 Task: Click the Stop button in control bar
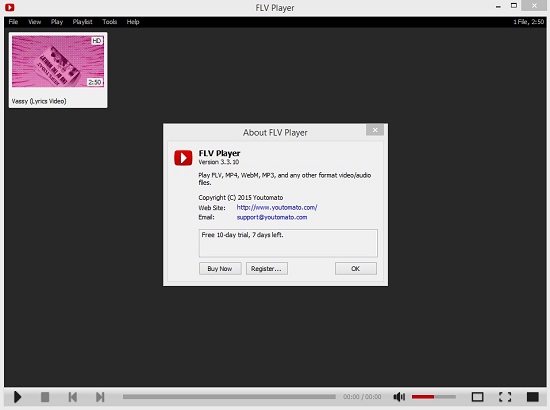pos(45,397)
